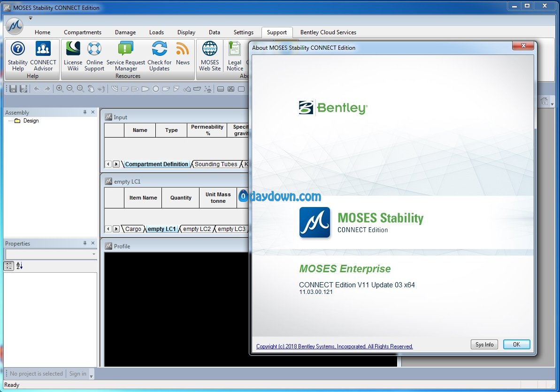Click Check for Updates
This screenshot has width=560, height=392.
(x=159, y=56)
